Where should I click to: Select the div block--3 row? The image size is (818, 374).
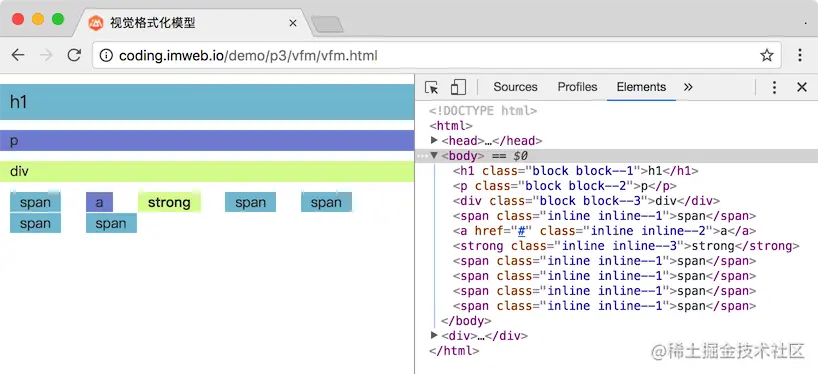point(586,201)
